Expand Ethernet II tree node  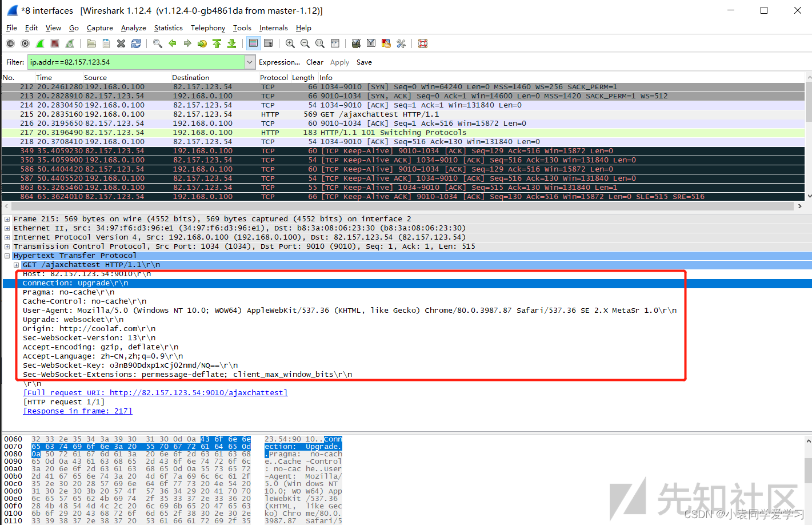click(x=7, y=228)
